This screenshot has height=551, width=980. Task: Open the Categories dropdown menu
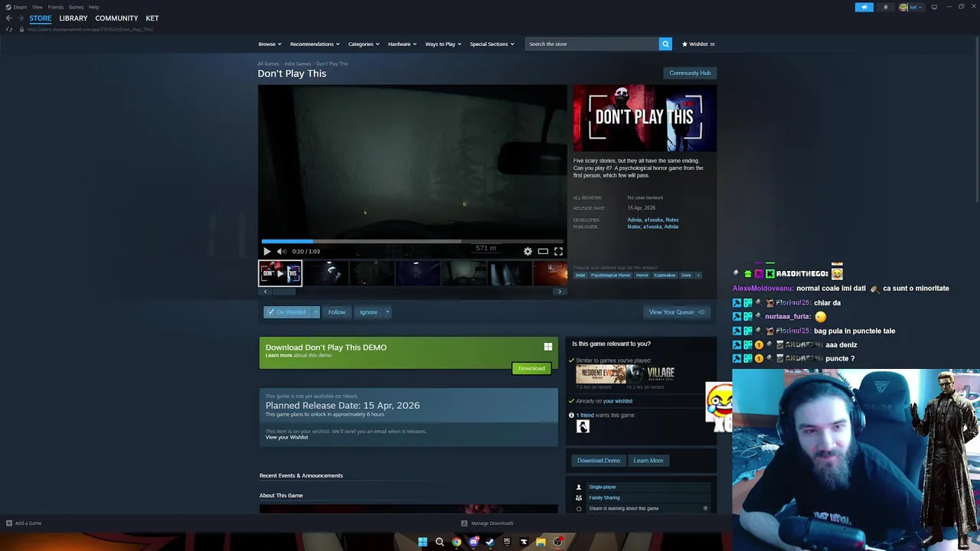[x=364, y=44]
